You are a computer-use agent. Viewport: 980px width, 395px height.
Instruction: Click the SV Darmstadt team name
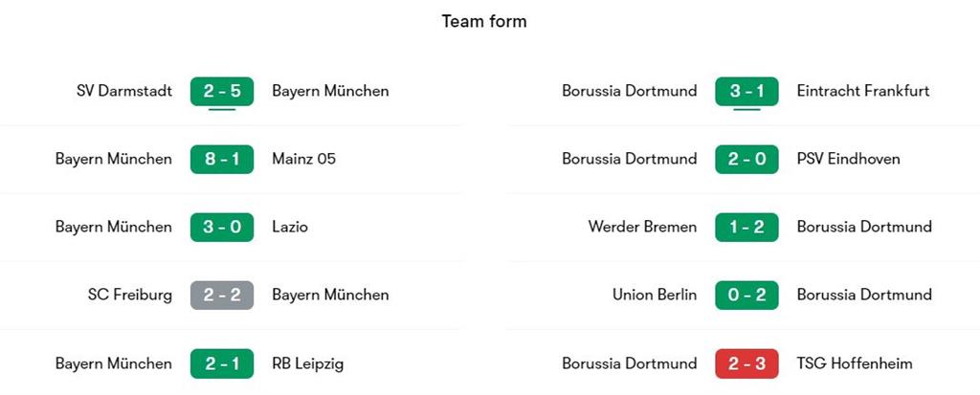tap(124, 92)
